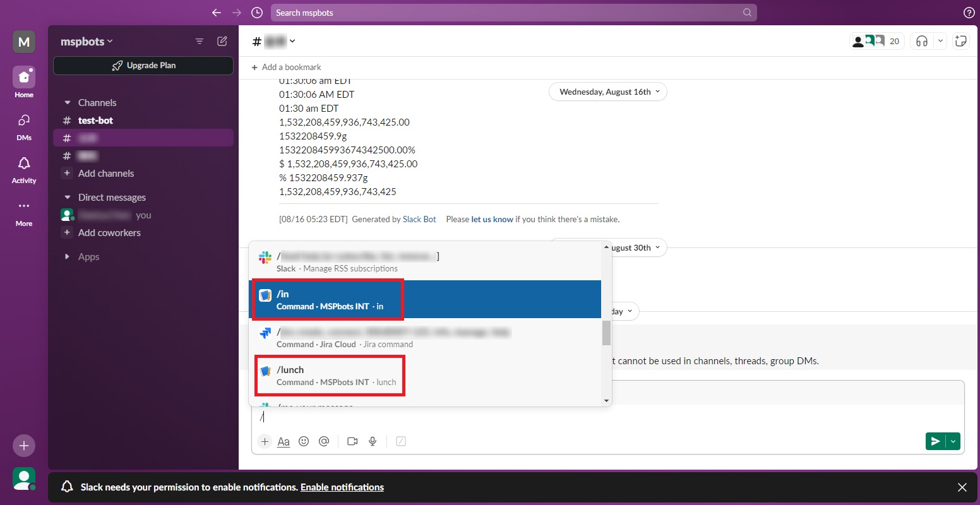Toggle text formatting Aa button

pos(284,441)
